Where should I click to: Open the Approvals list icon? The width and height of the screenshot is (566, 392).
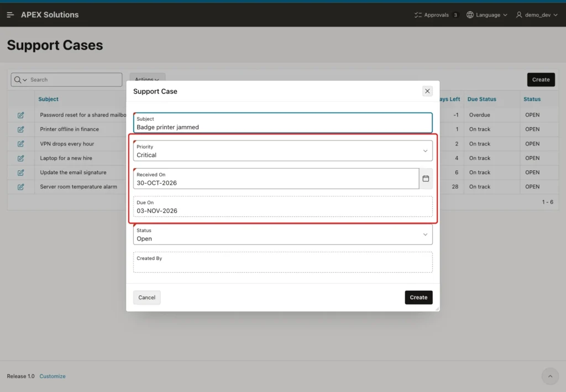coord(418,15)
